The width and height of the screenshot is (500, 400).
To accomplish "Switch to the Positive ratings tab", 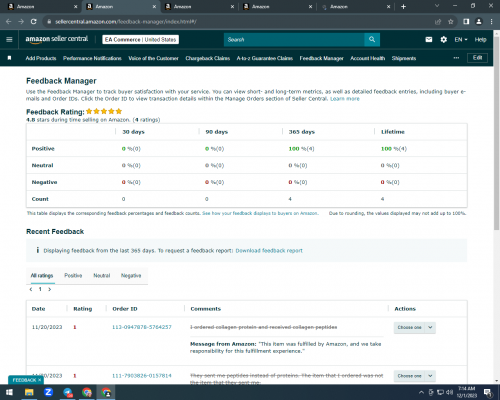I will [73, 275].
